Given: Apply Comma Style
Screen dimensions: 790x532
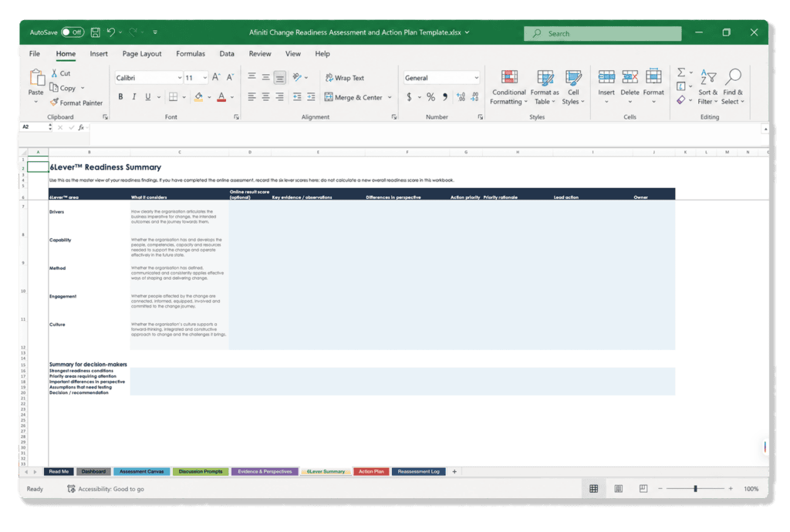Looking at the screenshot, I should [x=445, y=96].
